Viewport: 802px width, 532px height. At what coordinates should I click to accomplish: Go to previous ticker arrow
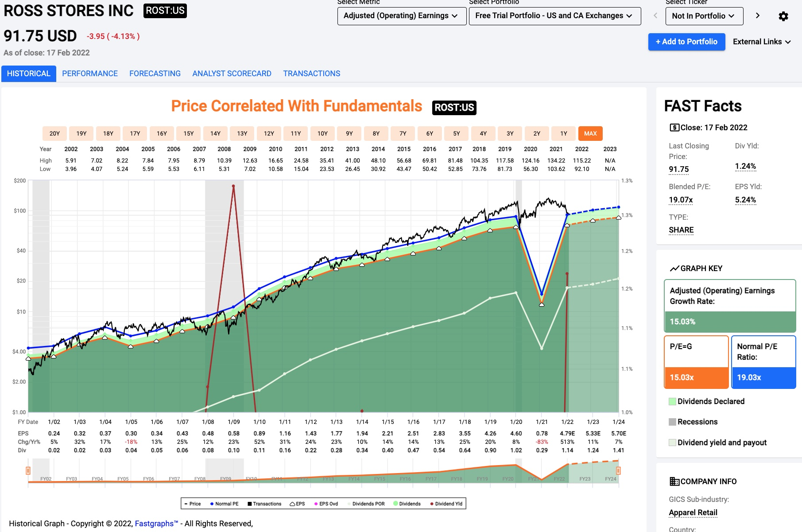click(655, 16)
